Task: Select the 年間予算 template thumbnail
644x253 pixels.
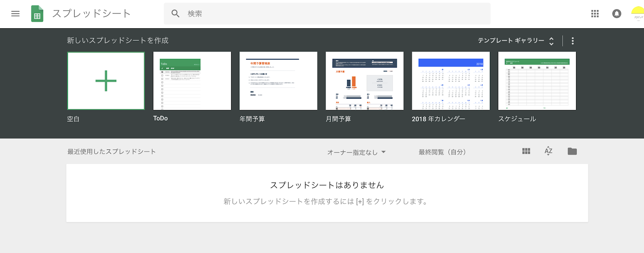Action: click(x=278, y=81)
